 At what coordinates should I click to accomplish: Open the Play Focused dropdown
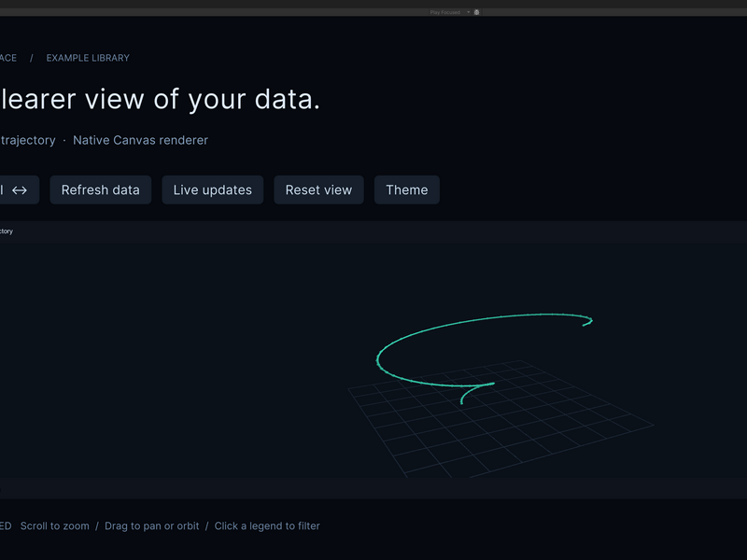[x=449, y=12]
